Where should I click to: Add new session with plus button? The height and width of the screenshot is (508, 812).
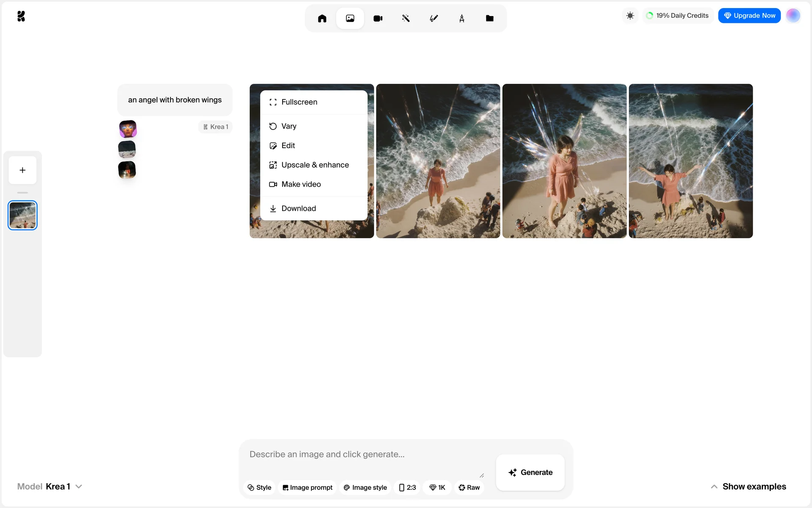click(22, 170)
